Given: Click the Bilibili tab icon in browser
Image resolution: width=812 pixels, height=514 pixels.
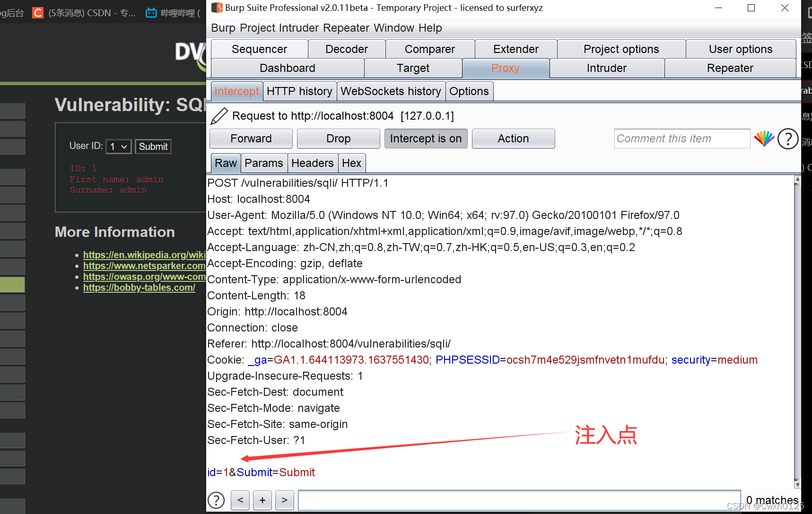Looking at the screenshot, I should pos(151,13).
